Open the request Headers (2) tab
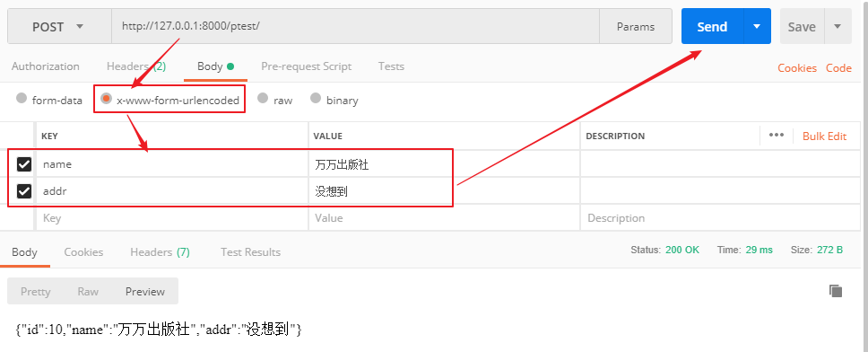Screen dimensions: 868x352 136,66
